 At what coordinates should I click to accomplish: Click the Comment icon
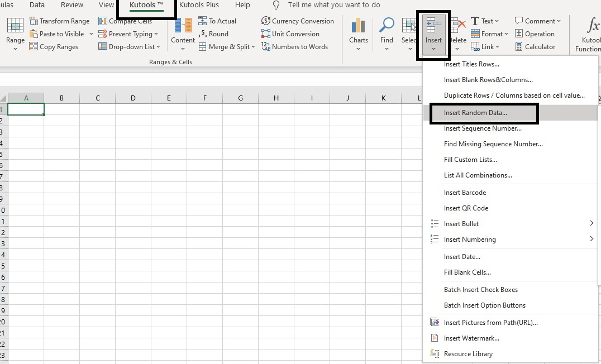point(519,21)
